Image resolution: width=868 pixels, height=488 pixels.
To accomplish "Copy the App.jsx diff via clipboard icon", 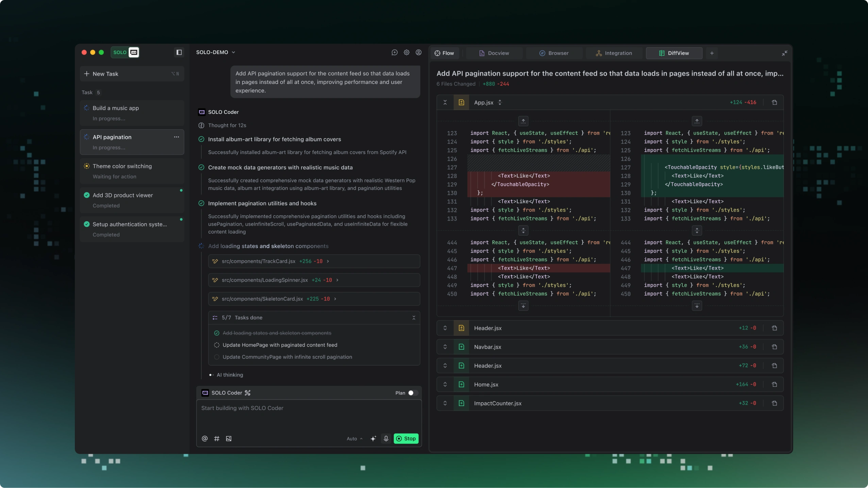I will [774, 102].
